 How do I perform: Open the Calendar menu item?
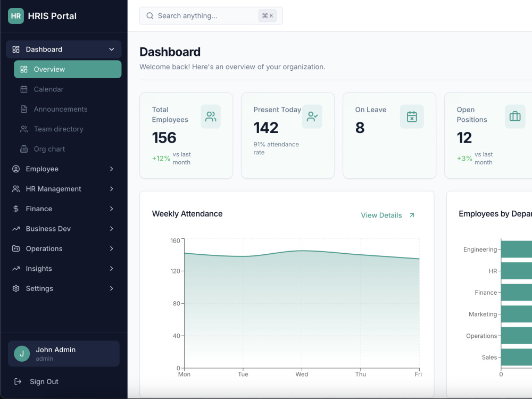click(x=68, y=89)
